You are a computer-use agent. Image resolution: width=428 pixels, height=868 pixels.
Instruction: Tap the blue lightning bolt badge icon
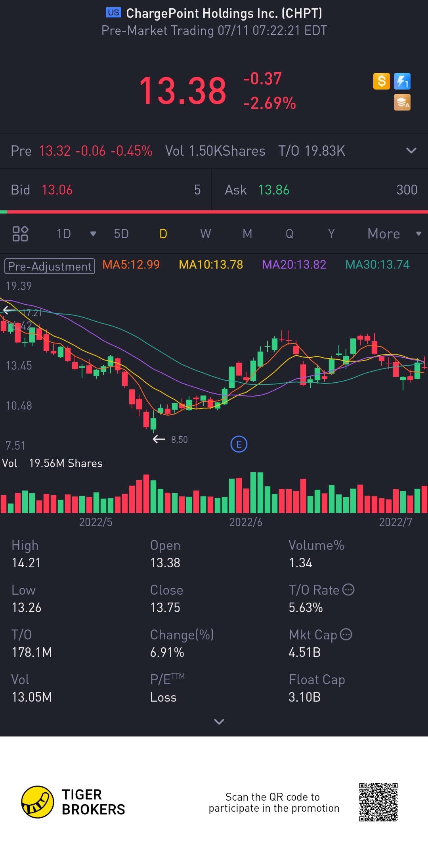(402, 81)
